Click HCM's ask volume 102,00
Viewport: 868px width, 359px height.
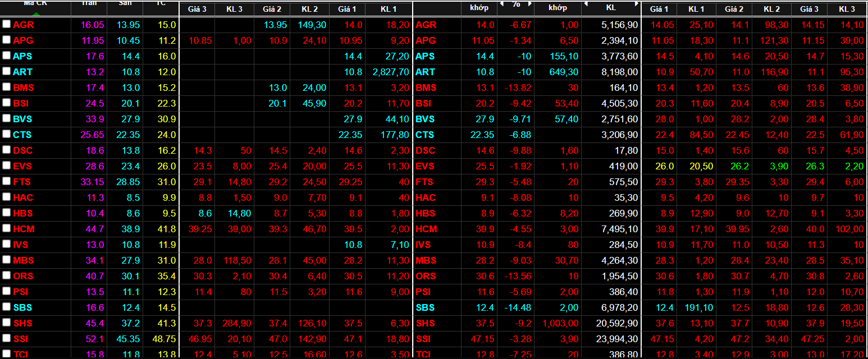pyautogui.click(x=849, y=229)
